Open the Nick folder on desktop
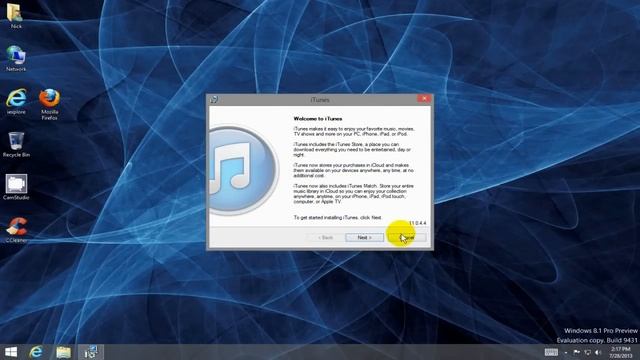Viewport: 640px width, 360px height. click(x=16, y=16)
